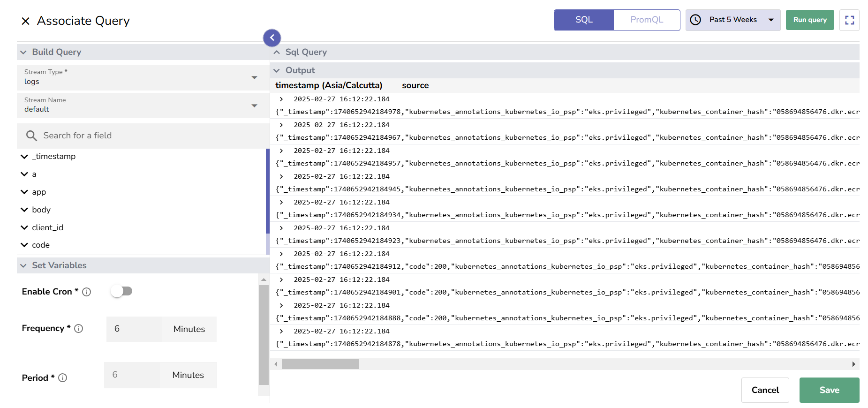Close the Associate Query dialog with X icon

tap(26, 21)
